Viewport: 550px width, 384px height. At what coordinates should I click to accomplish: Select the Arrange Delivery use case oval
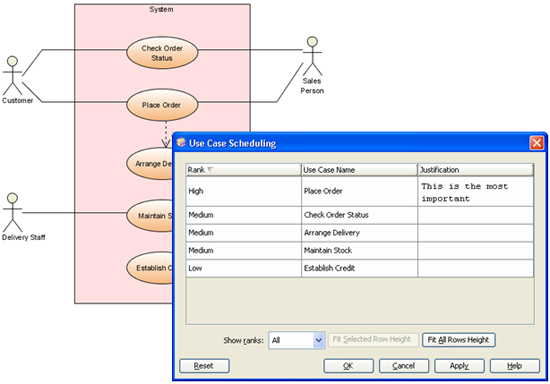(x=150, y=164)
